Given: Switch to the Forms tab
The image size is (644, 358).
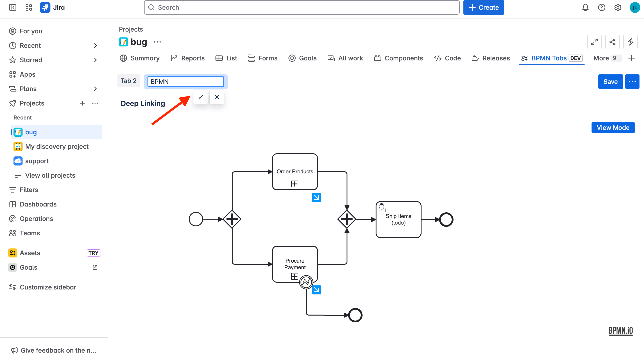Looking at the screenshot, I should [263, 58].
